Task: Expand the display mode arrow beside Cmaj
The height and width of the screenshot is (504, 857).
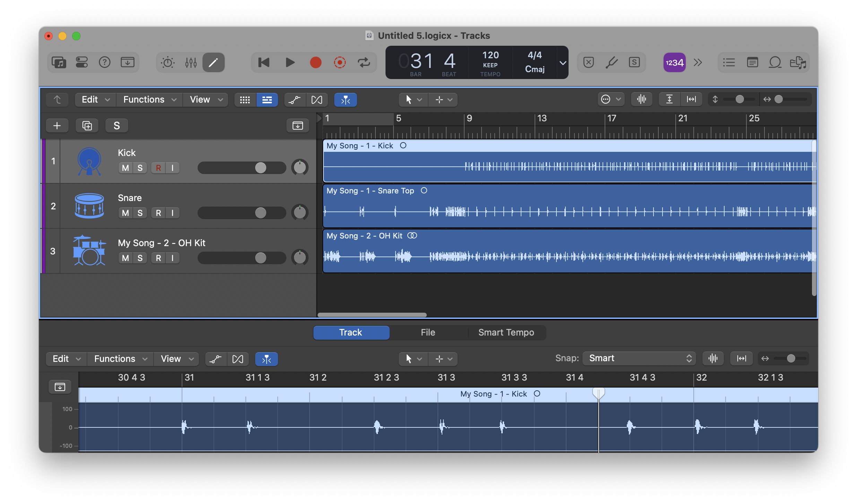Action: tap(563, 63)
